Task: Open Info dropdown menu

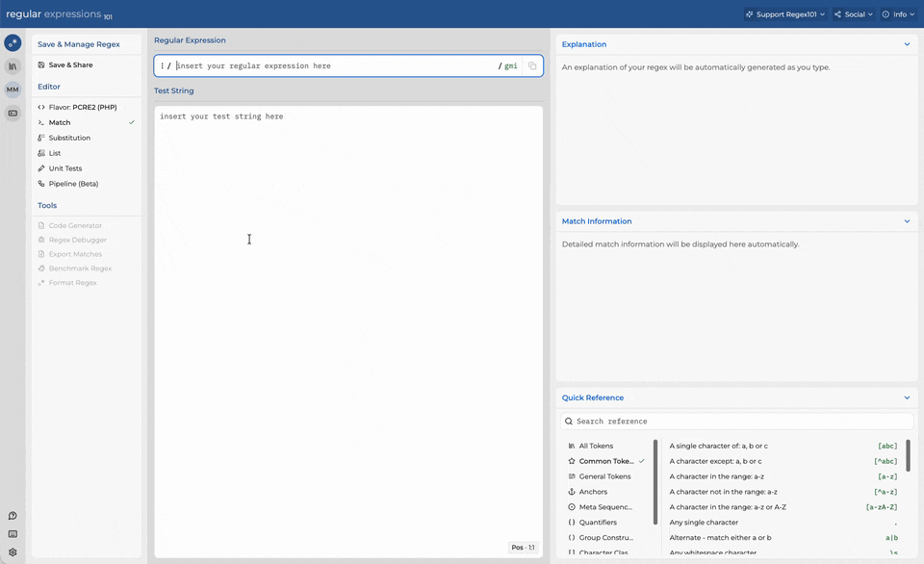Action: coord(898,14)
